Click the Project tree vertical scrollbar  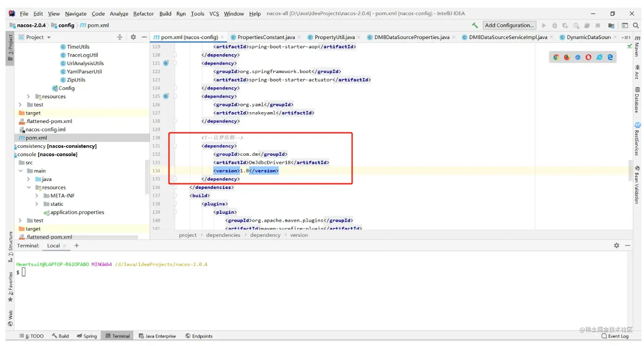tap(147, 177)
